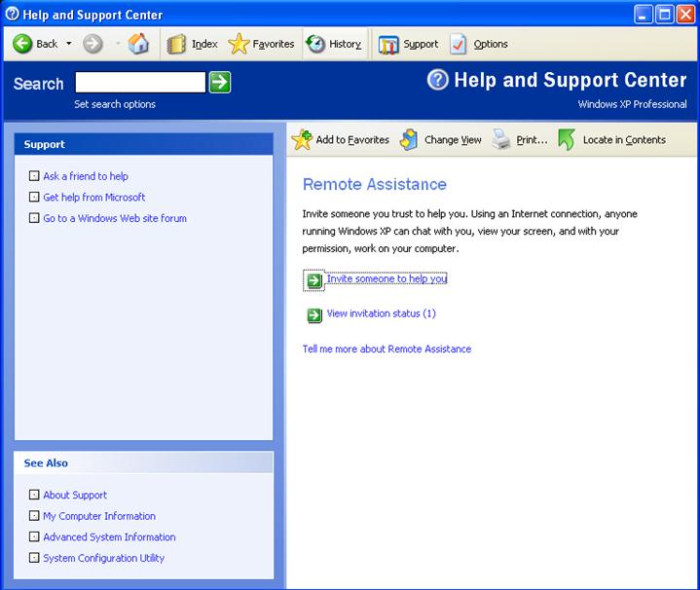
Task: Click bullet icon beside Ask a friend
Action: point(34,176)
